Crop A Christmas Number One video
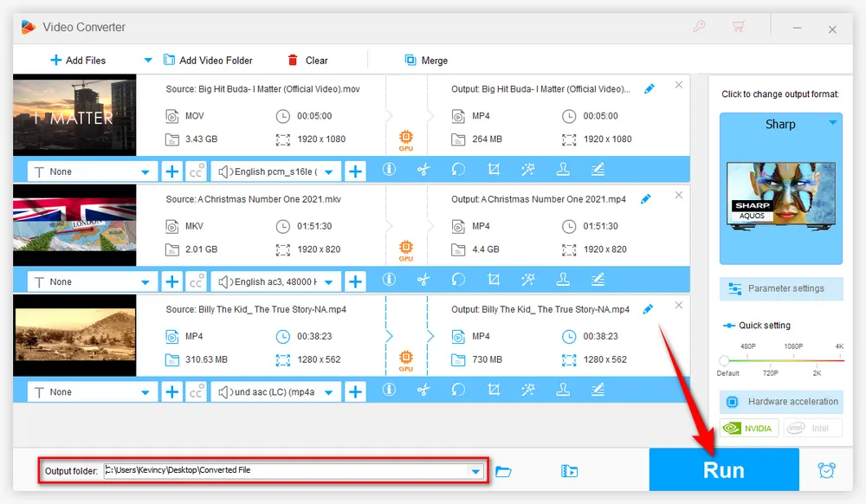The image size is (866, 504). [x=494, y=280]
